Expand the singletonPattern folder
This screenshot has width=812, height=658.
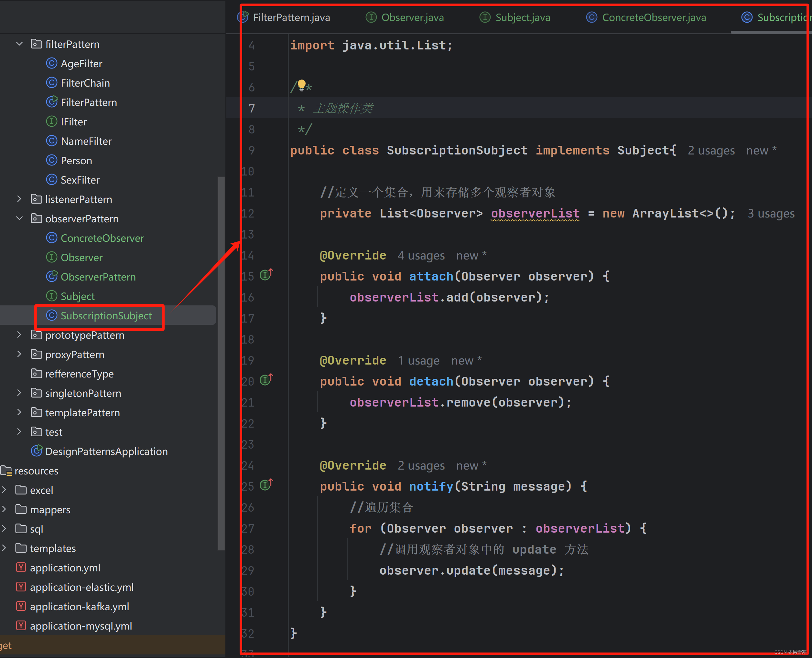pos(19,393)
